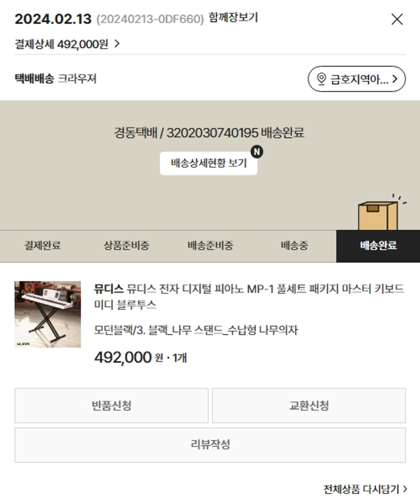Click the location pin icon

coord(321,78)
